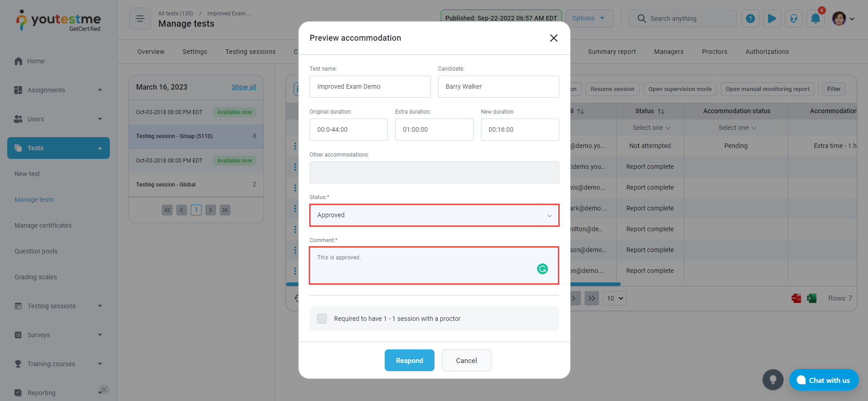Open the help question mark icon
The width and height of the screenshot is (868, 401).
pyautogui.click(x=750, y=19)
